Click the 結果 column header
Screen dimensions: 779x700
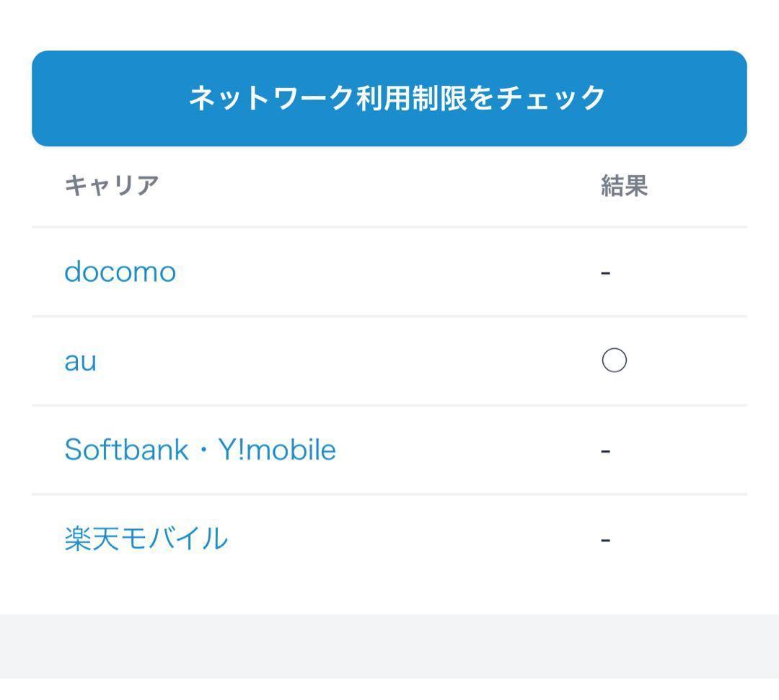click(x=624, y=186)
